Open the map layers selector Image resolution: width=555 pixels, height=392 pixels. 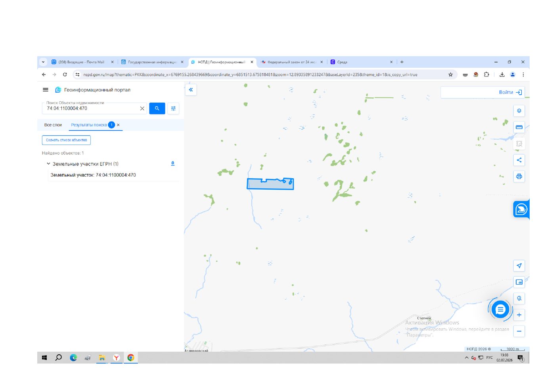519,111
